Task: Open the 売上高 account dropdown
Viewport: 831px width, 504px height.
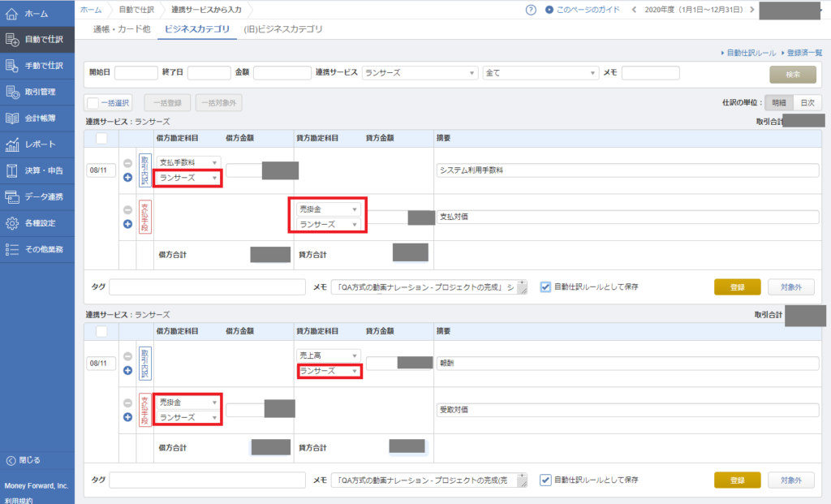Action: 329,355
